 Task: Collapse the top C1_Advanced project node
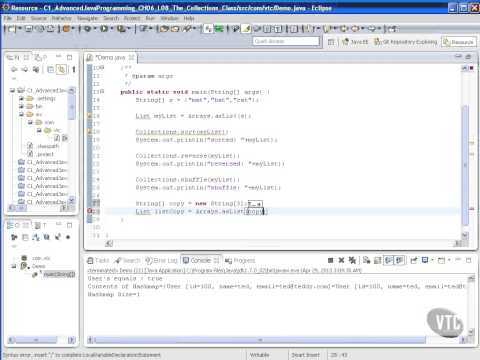click(x=12, y=90)
